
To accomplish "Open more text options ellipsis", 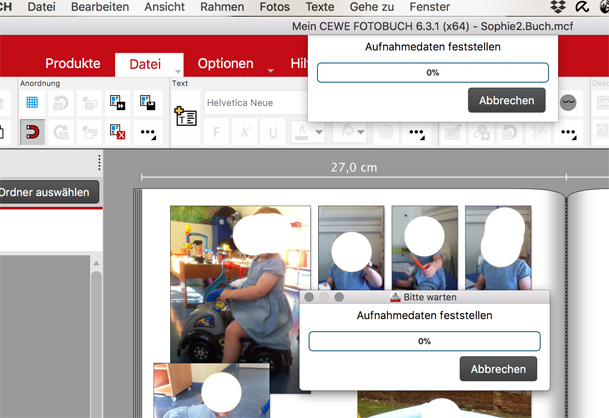I will [x=416, y=133].
